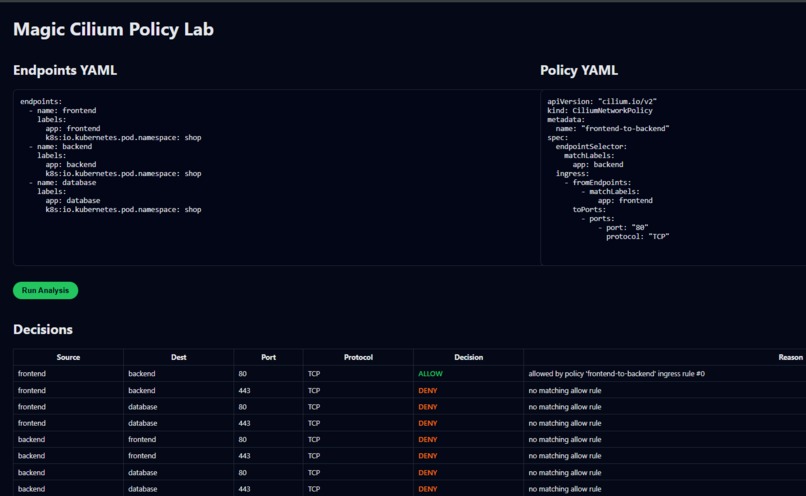Click DENY in the backend-to-frontend port 80 row
The width and height of the screenshot is (806, 496).
click(x=428, y=439)
